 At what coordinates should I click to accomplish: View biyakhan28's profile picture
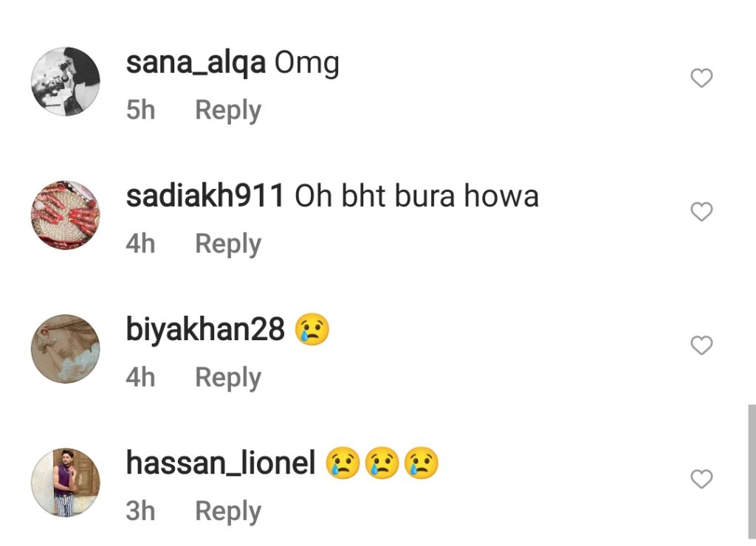tap(66, 348)
